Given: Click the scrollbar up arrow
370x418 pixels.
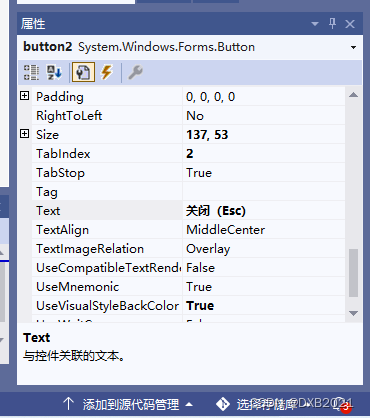Looking at the screenshot, I should [x=353, y=95].
